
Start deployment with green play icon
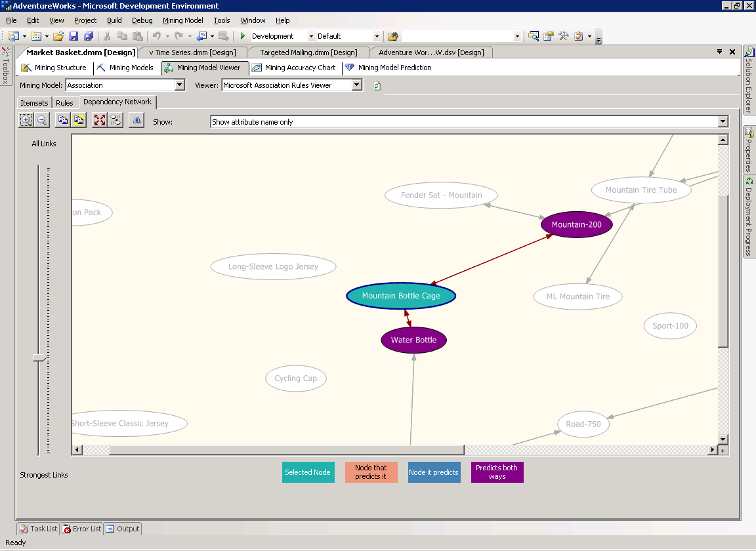[243, 36]
